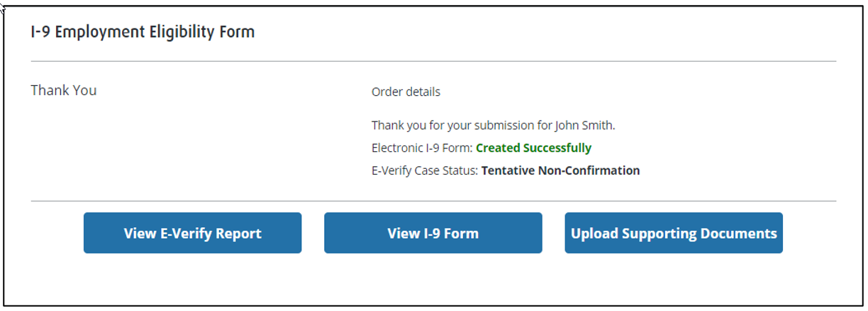The width and height of the screenshot is (868, 311).
Task: Select the E-Verify Case Status label
Action: click(x=425, y=170)
